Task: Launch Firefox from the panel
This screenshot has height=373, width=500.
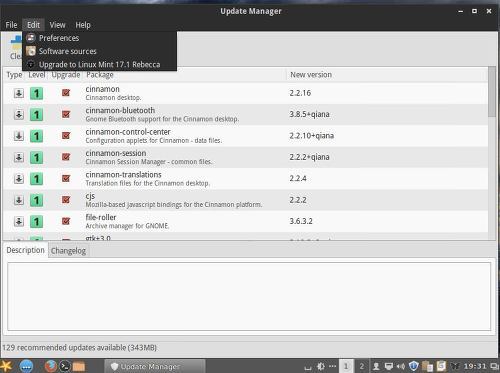Action: coord(50,366)
